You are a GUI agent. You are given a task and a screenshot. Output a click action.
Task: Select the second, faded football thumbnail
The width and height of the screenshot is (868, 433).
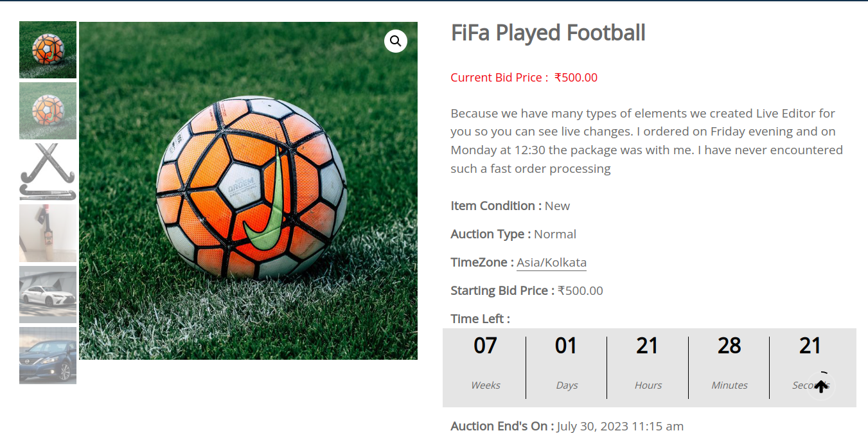coord(48,110)
